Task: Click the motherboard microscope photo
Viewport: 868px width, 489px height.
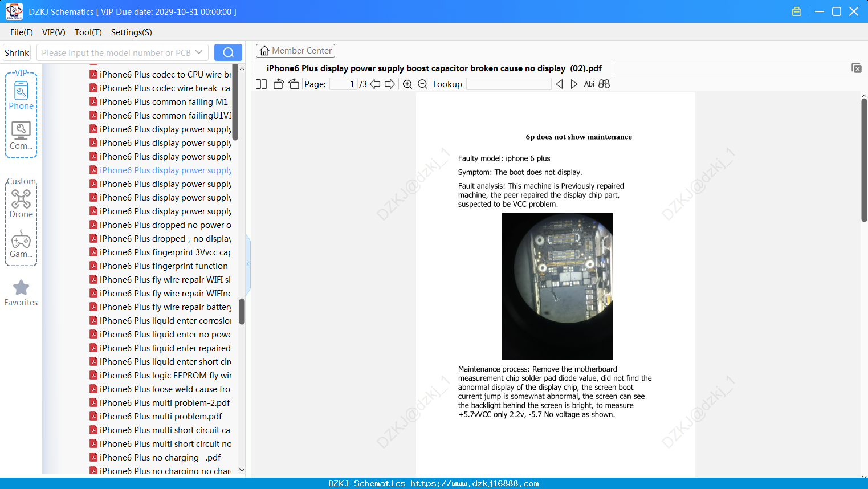Action: [557, 286]
